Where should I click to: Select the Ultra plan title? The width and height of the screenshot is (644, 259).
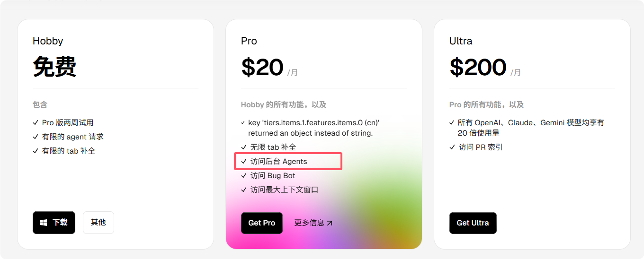pos(461,41)
